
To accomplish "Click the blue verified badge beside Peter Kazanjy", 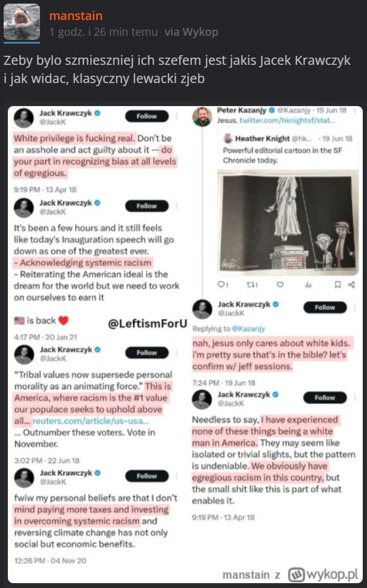I will click(273, 110).
